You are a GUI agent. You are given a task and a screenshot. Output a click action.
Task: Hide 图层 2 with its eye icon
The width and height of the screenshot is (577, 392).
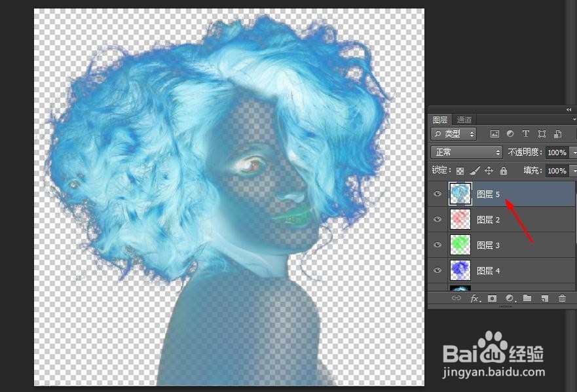[x=437, y=219]
